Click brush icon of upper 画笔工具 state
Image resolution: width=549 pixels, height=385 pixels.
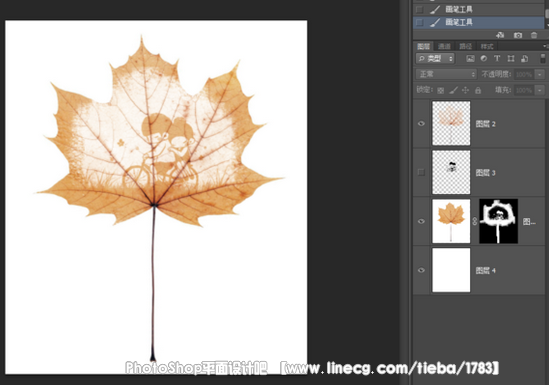pyautogui.click(x=435, y=10)
